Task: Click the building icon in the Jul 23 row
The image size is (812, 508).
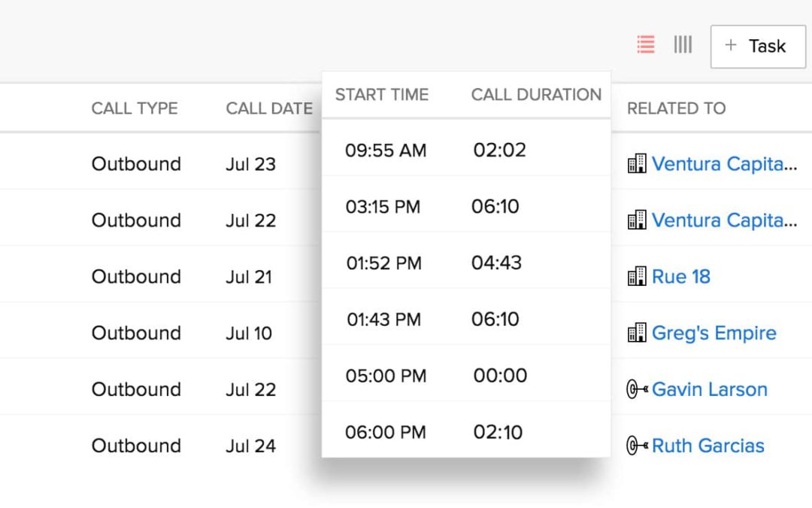Action: [x=637, y=163]
